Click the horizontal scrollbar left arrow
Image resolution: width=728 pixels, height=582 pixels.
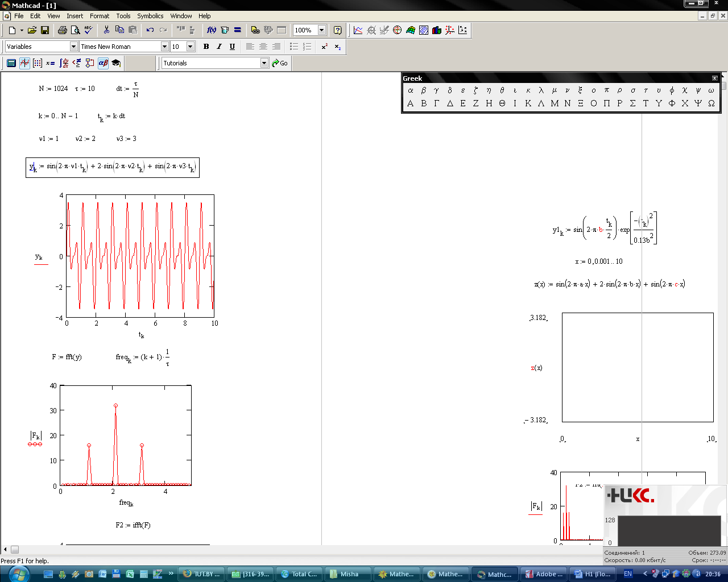(5, 550)
